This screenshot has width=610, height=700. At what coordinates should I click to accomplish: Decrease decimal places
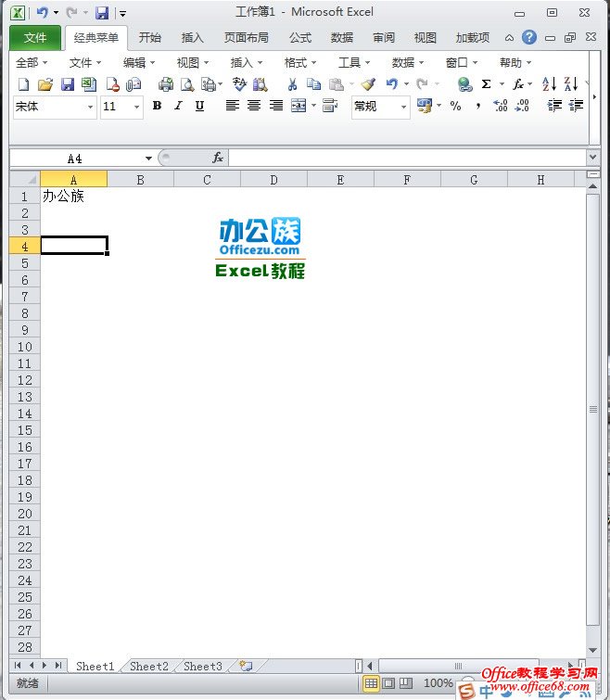click(522, 106)
